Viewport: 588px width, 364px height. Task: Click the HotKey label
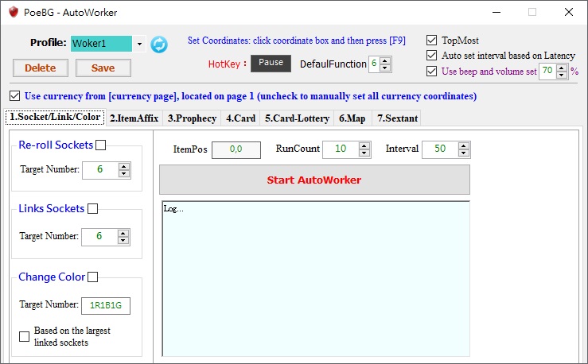click(x=228, y=64)
